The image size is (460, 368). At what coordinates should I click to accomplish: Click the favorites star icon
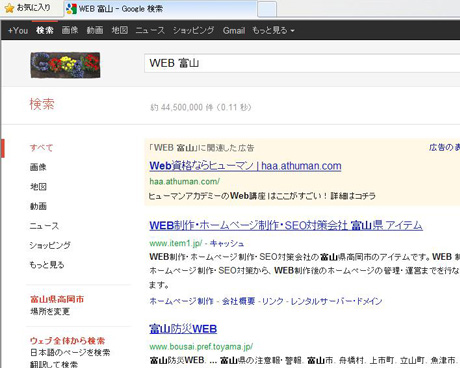pyautogui.click(x=9, y=8)
